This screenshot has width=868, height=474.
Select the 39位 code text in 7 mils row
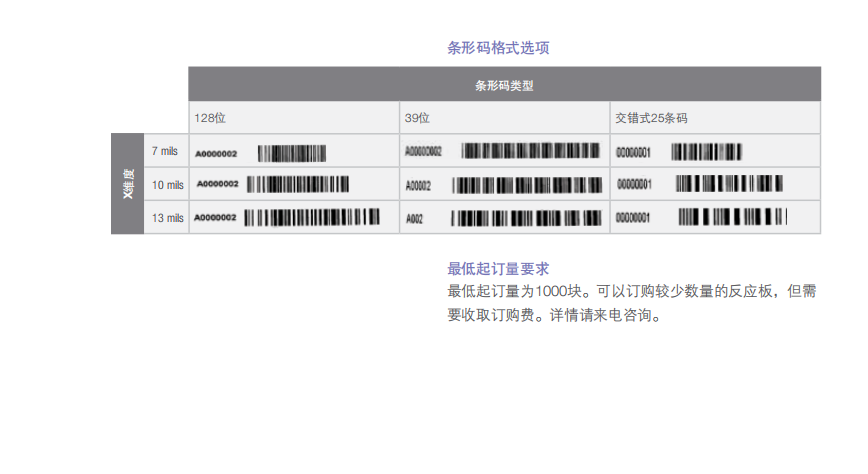tap(423, 151)
